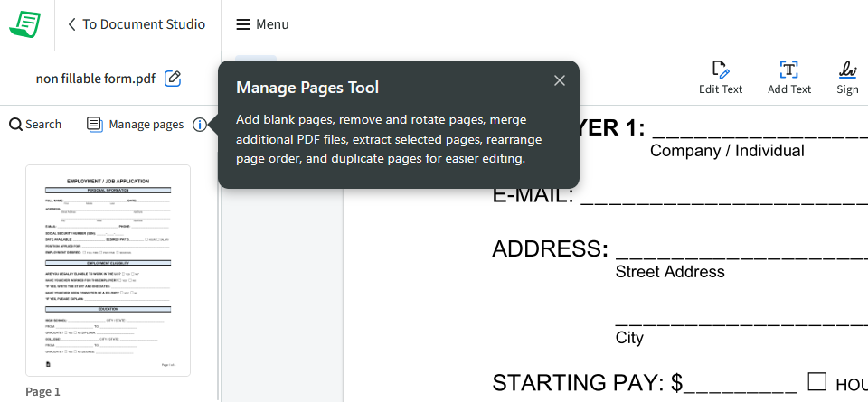This screenshot has width=868, height=402.
Task: Click the Company / Individual blank line
Action: 759,131
